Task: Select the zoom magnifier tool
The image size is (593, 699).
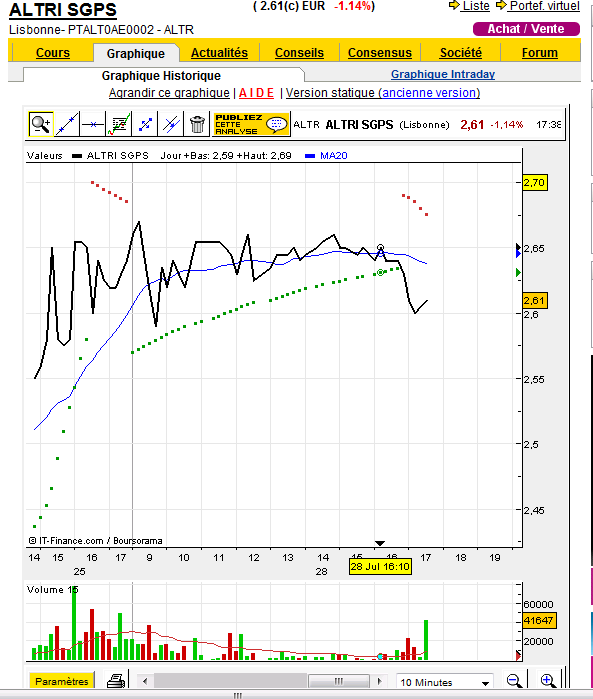Action: click(x=41, y=124)
